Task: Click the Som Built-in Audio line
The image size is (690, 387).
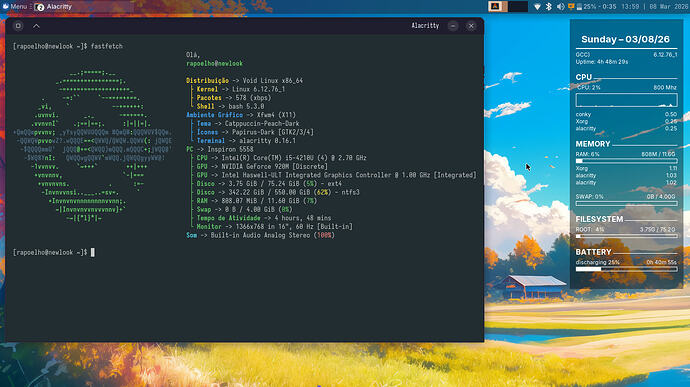Action: coord(261,236)
